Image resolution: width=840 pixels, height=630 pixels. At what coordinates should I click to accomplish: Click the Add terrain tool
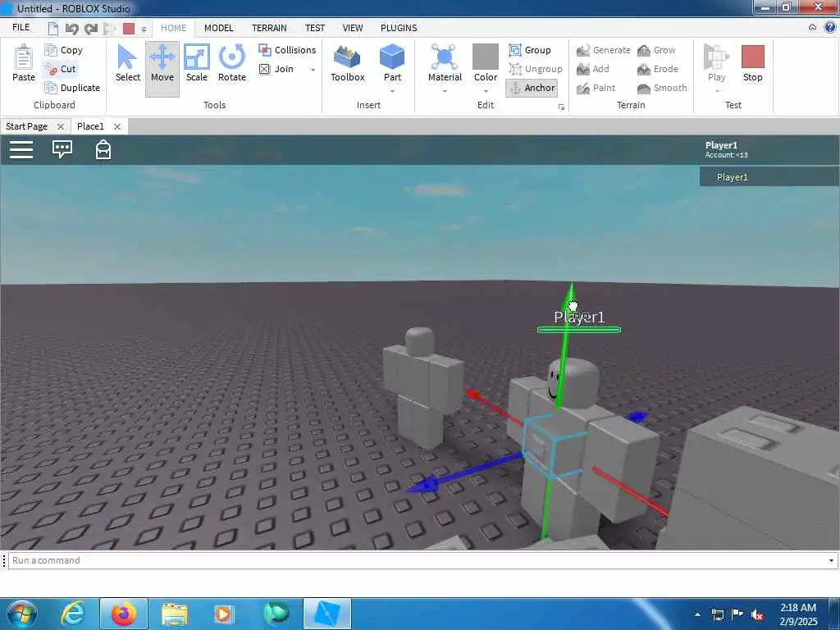click(x=593, y=69)
